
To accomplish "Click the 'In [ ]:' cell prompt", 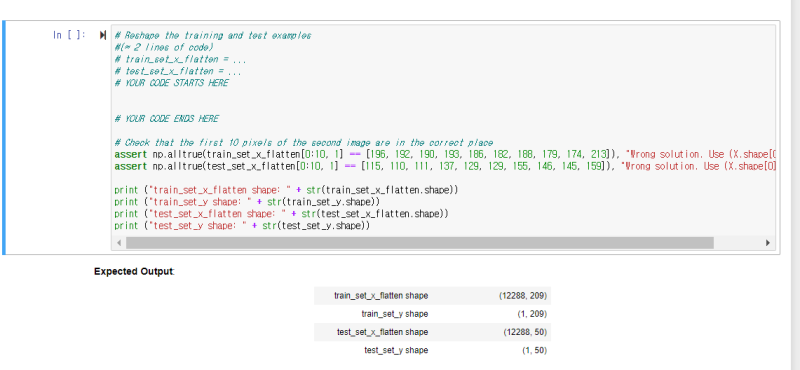I will click(70, 35).
